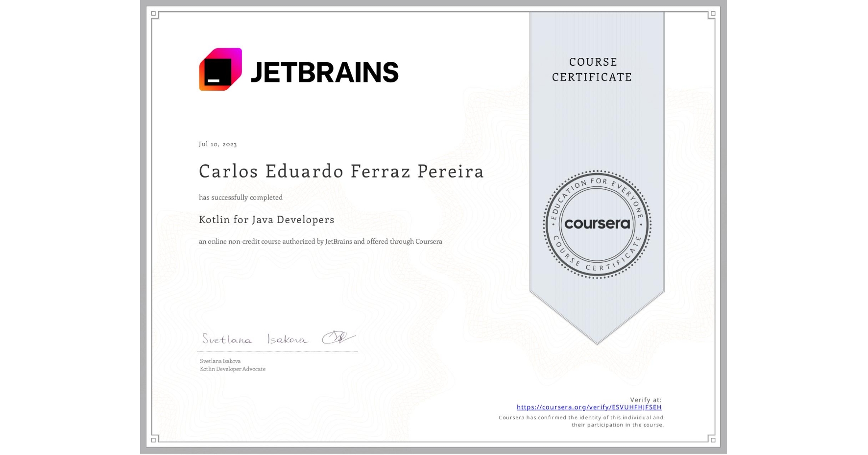This screenshot has width=868, height=455.
Task: Click the Coursera wordmark inside the seal
Action: tap(597, 224)
